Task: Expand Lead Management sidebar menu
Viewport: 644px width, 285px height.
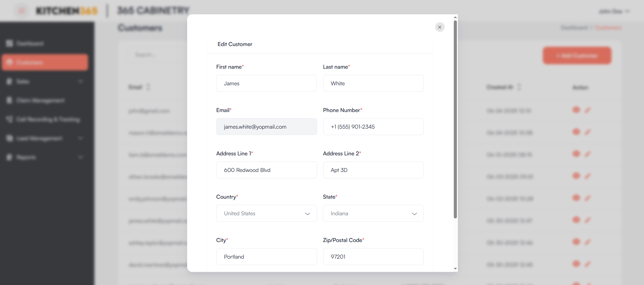Action: (45, 138)
